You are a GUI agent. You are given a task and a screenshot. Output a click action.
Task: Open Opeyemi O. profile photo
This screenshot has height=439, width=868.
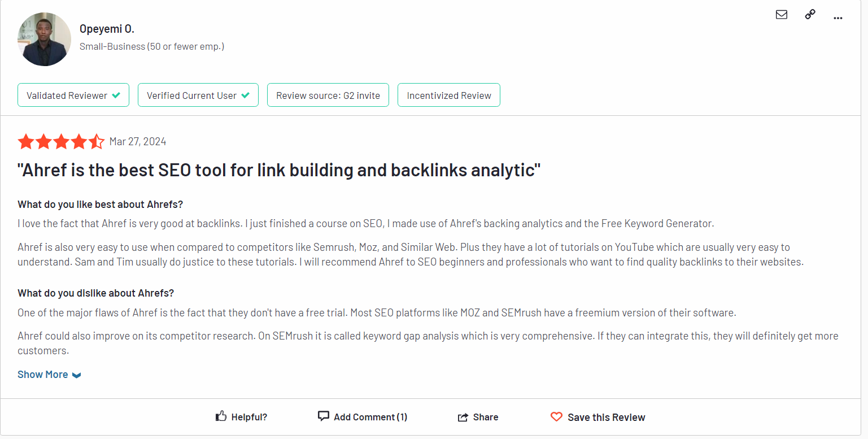tap(45, 39)
